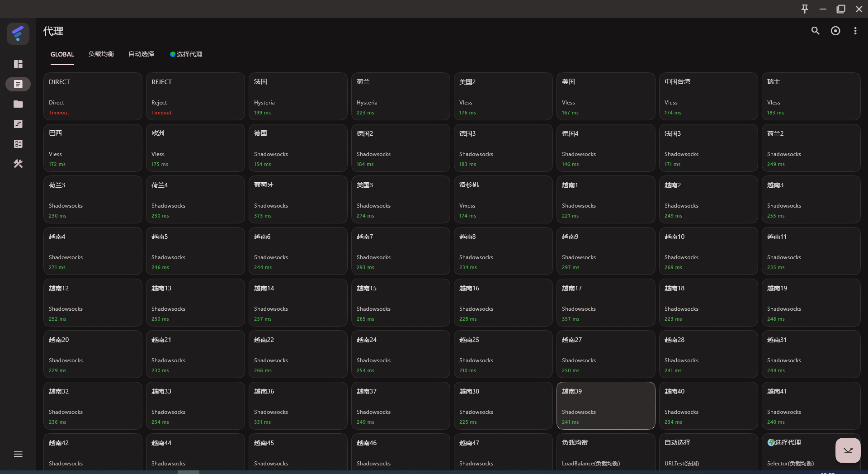
Task: Switch to the 负载均衡 tab
Action: point(101,54)
